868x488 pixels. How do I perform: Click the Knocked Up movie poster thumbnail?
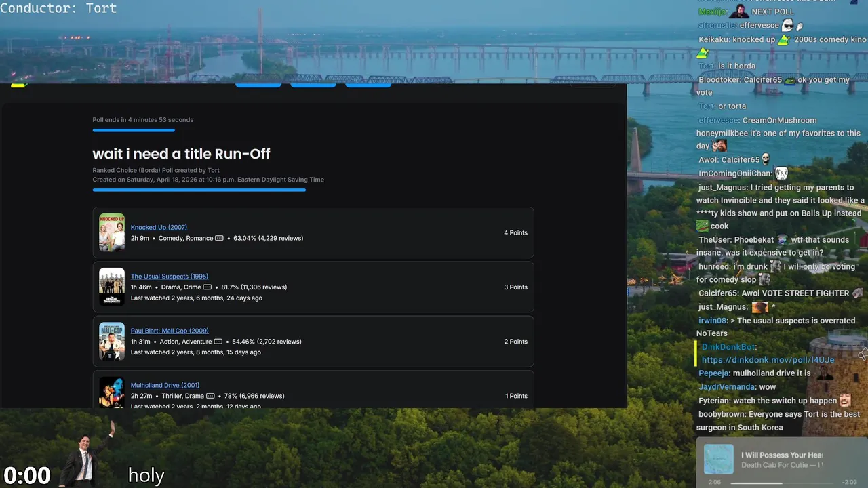(x=112, y=232)
